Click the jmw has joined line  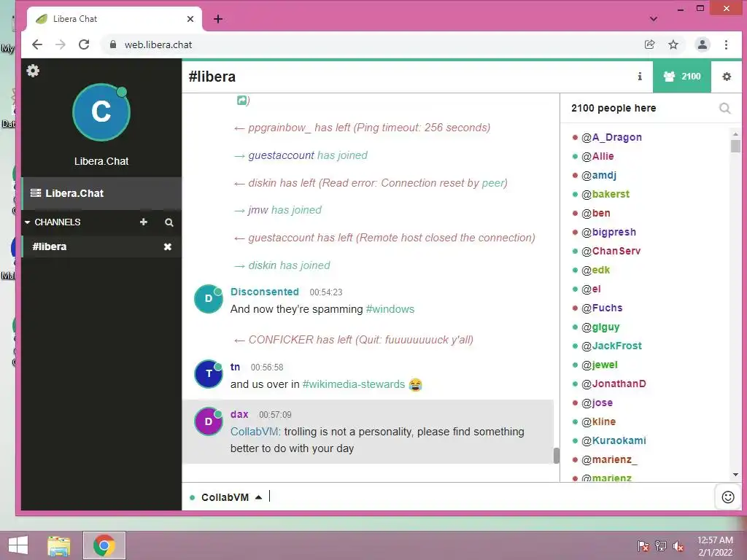tap(278, 210)
